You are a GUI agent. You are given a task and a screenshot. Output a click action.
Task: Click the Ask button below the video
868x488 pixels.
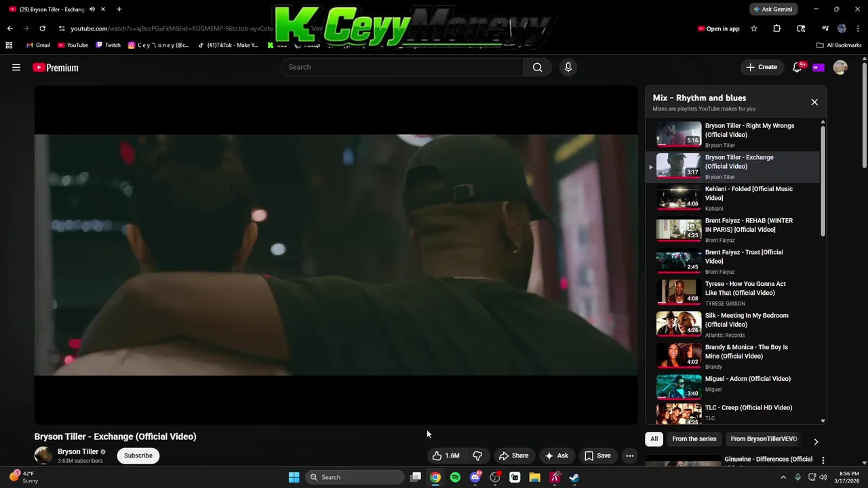(x=557, y=455)
